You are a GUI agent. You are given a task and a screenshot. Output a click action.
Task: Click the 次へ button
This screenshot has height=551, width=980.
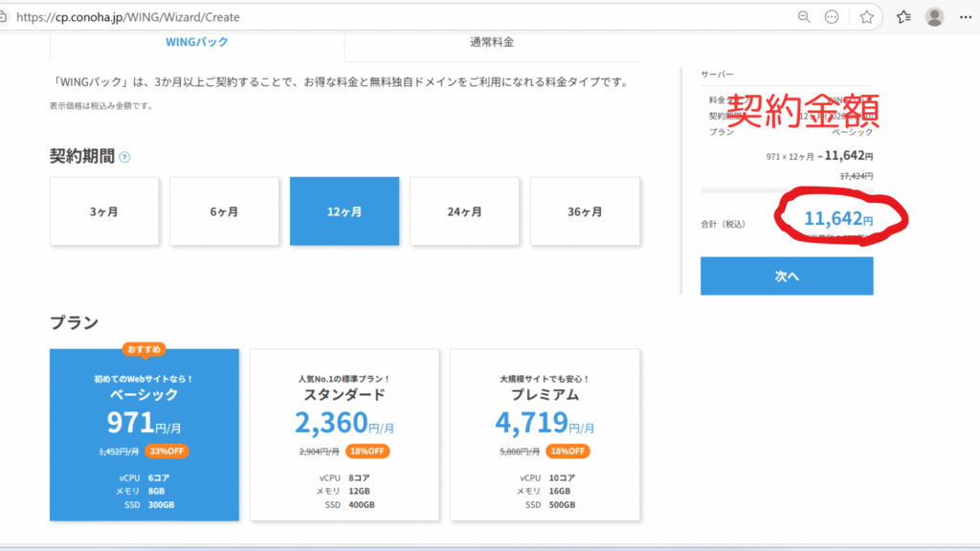(x=787, y=276)
